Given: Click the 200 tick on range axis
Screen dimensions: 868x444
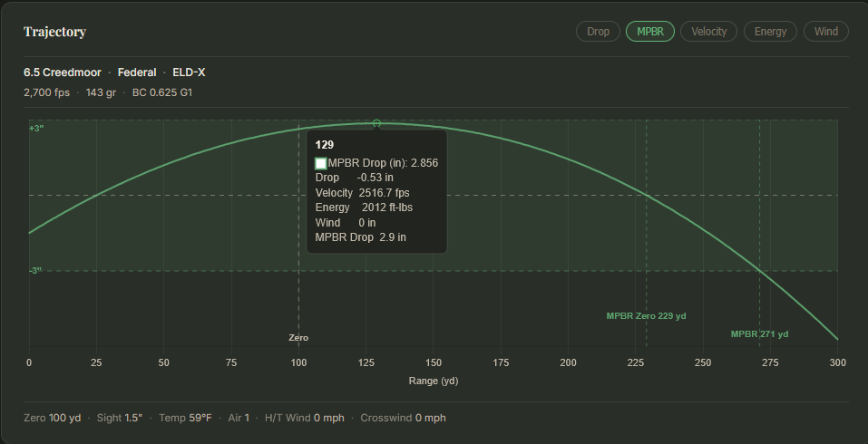Looking at the screenshot, I should [568, 362].
